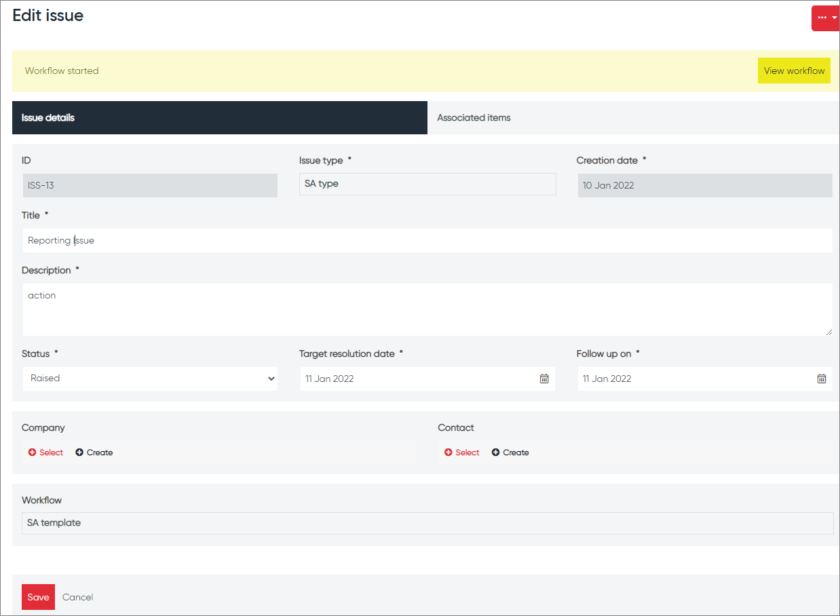Click the Target resolution date field
This screenshot has width=840, height=616.
tap(427, 379)
